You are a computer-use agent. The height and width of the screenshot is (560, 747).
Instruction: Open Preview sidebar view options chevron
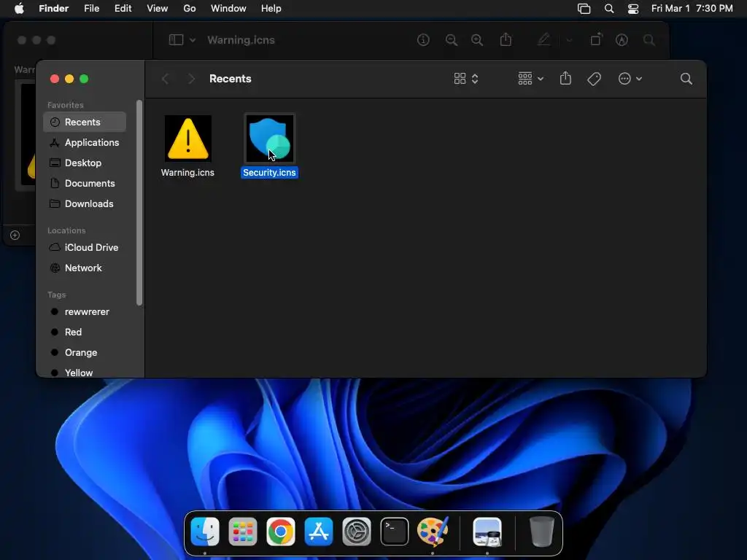point(193,40)
